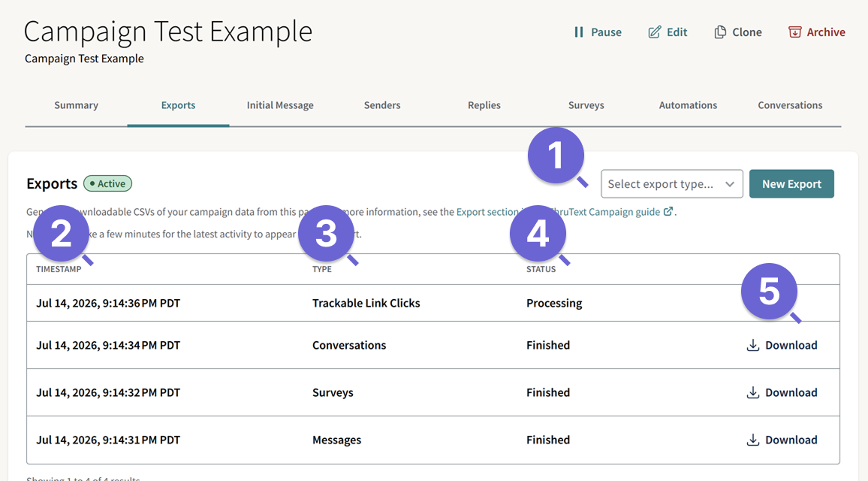The image size is (868, 481).
Task: Click the TIMESTAMP column header
Action: 59,269
